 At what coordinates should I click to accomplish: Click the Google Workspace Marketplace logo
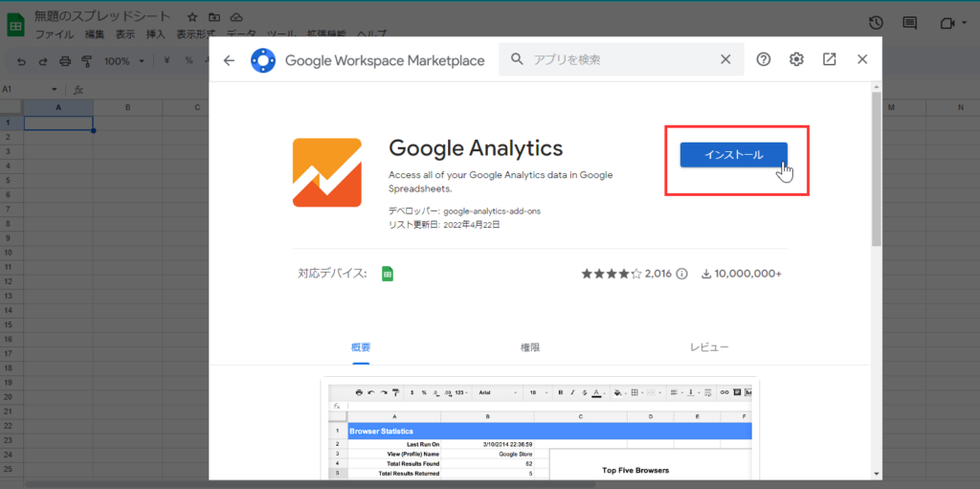[x=263, y=60]
